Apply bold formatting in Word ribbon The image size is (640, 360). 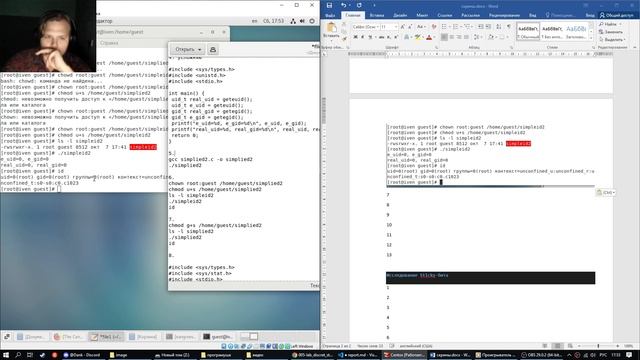pos(356,37)
